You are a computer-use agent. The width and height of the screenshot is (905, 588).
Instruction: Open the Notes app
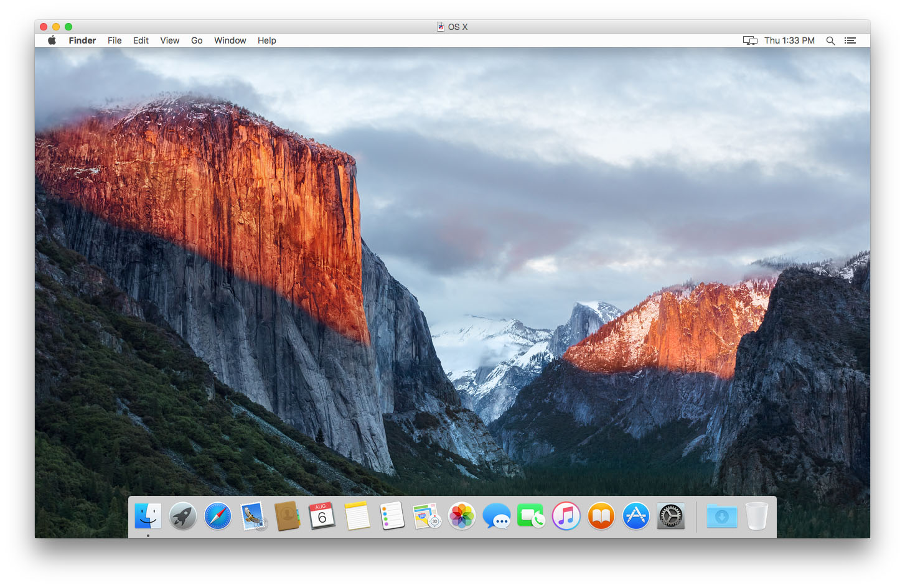[357, 516]
